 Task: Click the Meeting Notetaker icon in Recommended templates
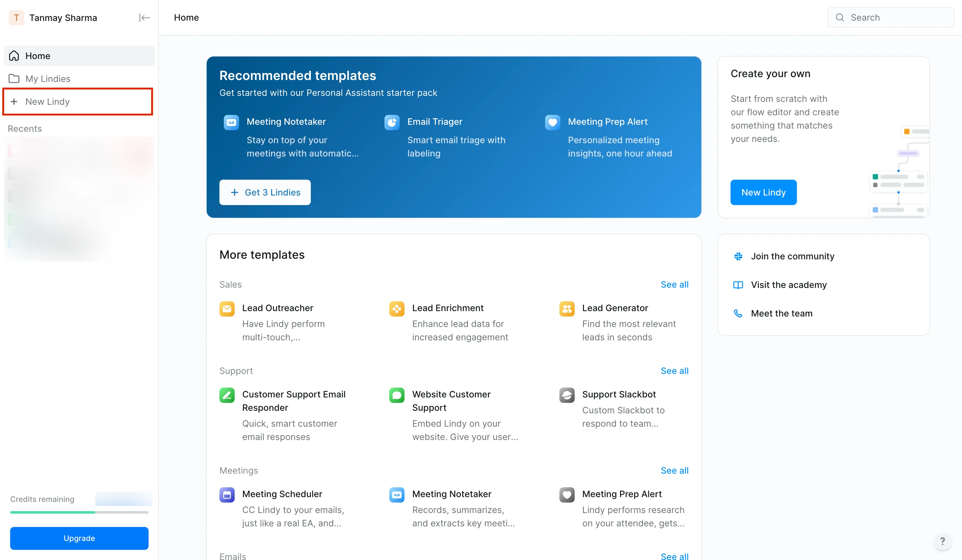coord(231,123)
